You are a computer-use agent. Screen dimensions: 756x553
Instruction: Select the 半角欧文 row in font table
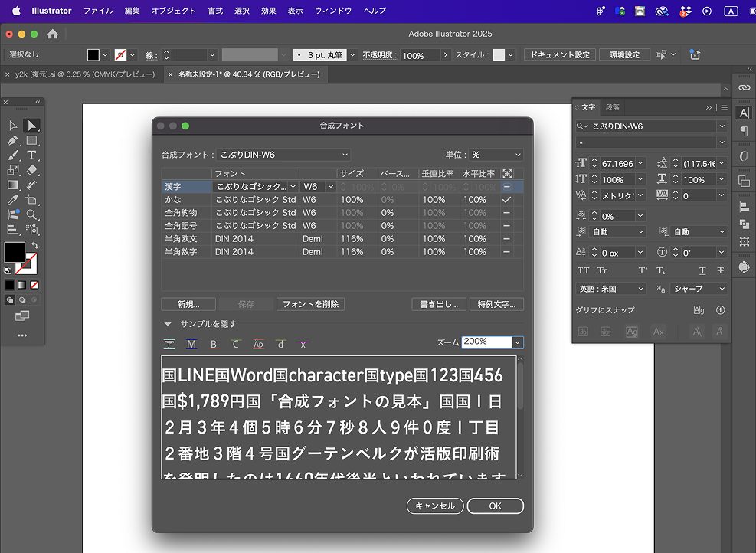[342, 239]
